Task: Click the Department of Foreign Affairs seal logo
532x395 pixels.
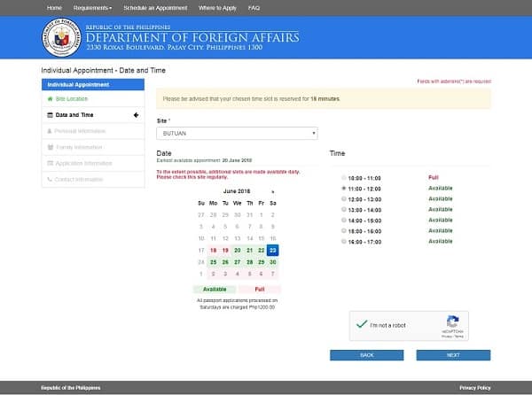Action: point(61,37)
